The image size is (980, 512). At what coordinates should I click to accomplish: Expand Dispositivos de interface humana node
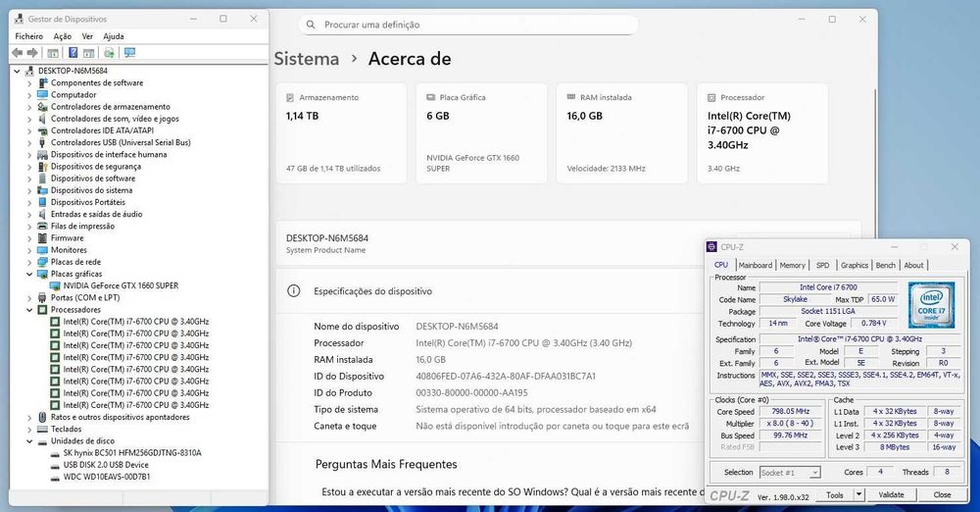[29, 155]
